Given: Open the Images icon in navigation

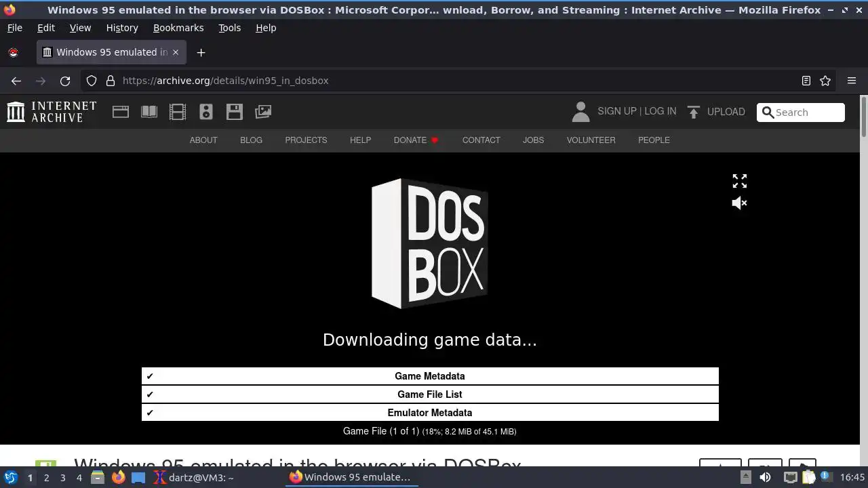Looking at the screenshot, I should tap(263, 112).
